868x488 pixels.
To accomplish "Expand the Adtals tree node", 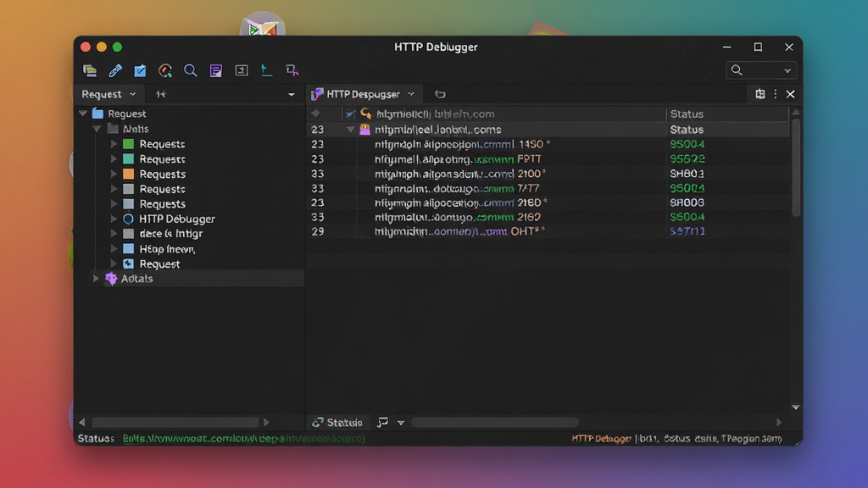I will click(x=96, y=278).
